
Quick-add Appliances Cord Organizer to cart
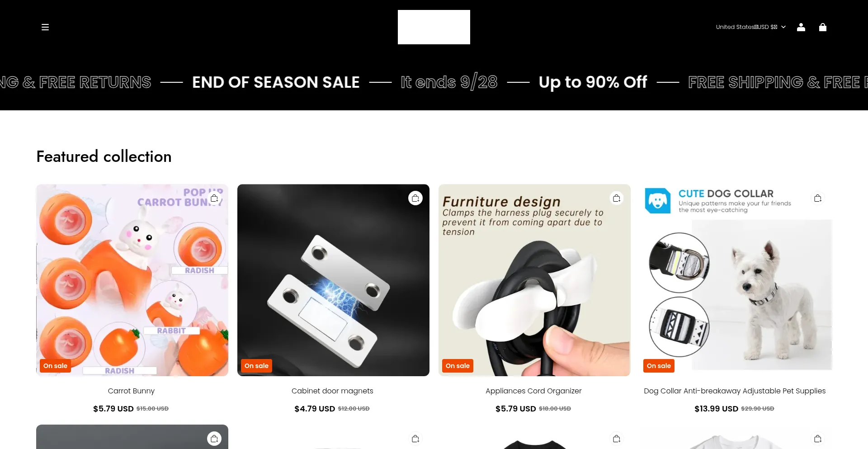pyautogui.click(x=617, y=198)
